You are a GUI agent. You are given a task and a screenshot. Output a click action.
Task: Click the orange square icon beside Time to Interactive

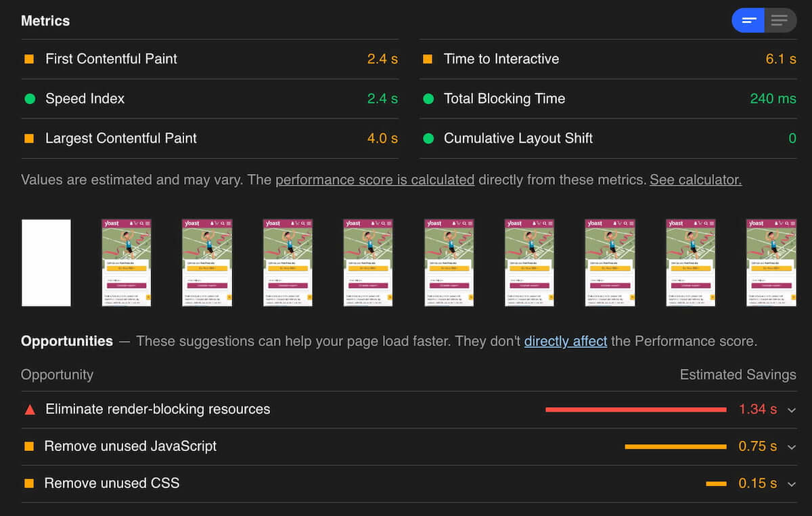pos(428,59)
